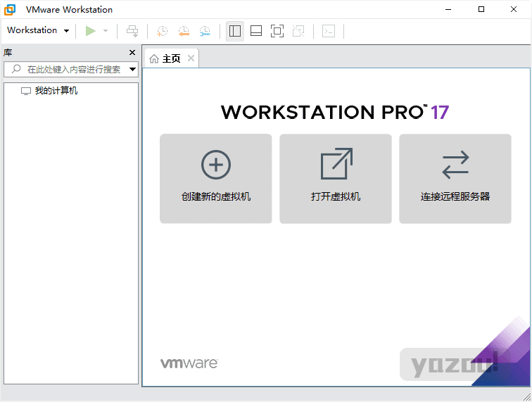532x402 pixels.
Task: Click the magnifier icon in the library search box
Action: tap(16, 69)
